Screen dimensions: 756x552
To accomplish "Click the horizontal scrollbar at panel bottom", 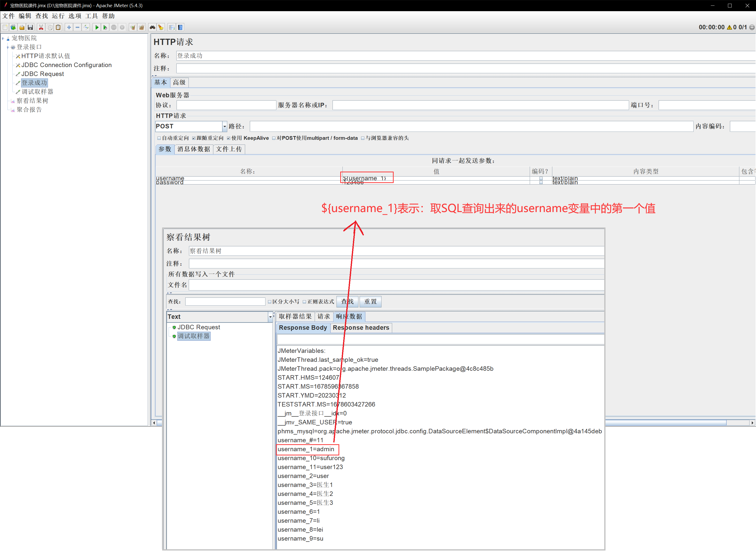I will 665,423.
